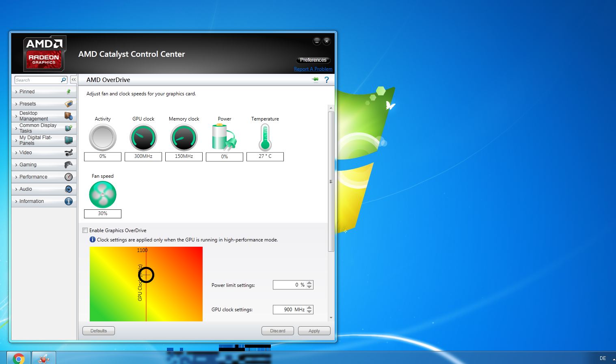Image resolution: width=616 pixels, height=364 pixels.
Task: Click the 27 ° C temperature readout
Action: coord(265,156)
